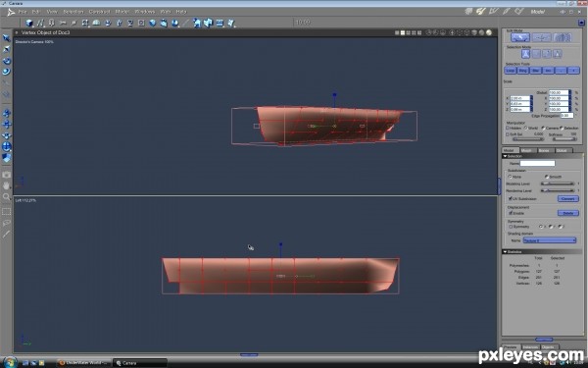Adjust the Modeling Level slider
The width and height of the screenshot is (588, 368).
[x=558, y=184]
